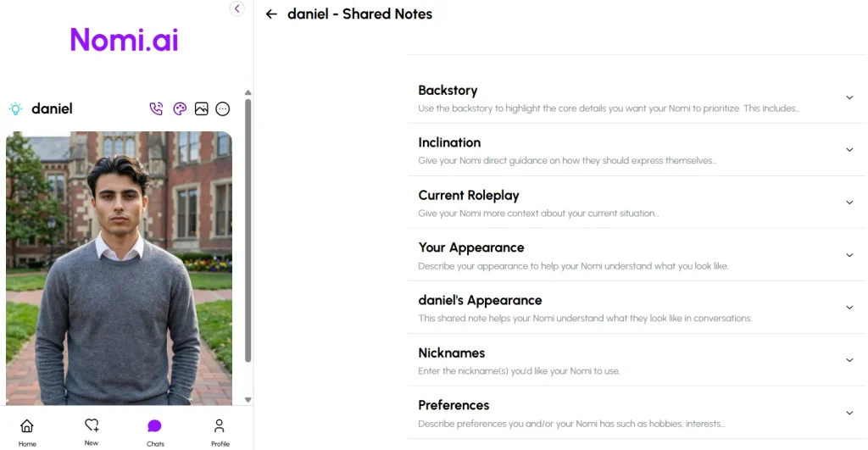Click the sidebar scrollbar down arrow
The image size is (868, 450).
pyautogui.click(x=248, y=400)
